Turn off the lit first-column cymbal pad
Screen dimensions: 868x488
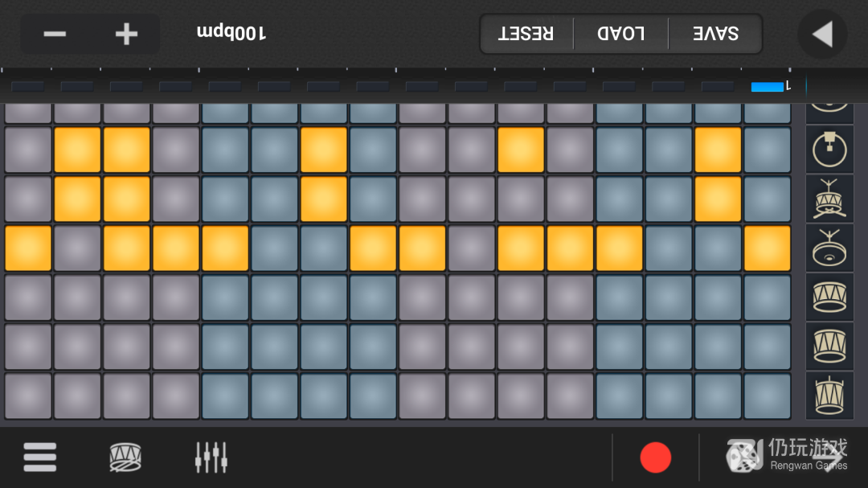click(28, 248)
